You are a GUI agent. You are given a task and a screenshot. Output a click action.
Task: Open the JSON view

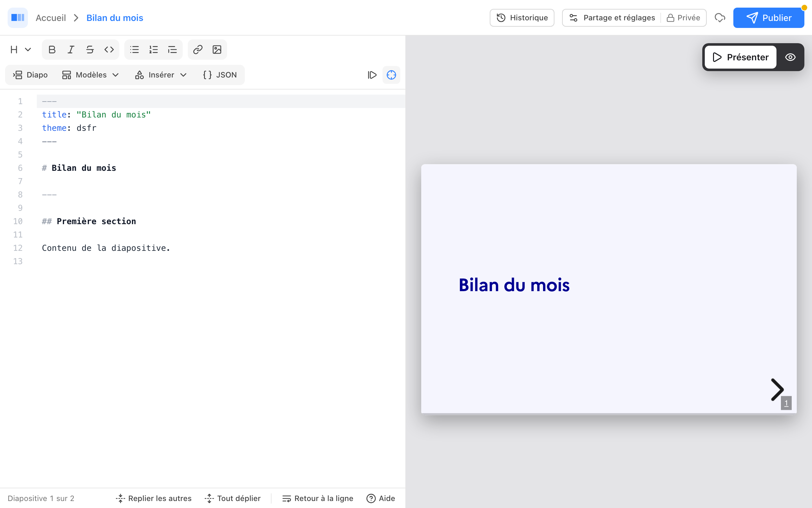pyautogui.click(x=220, y=75)
